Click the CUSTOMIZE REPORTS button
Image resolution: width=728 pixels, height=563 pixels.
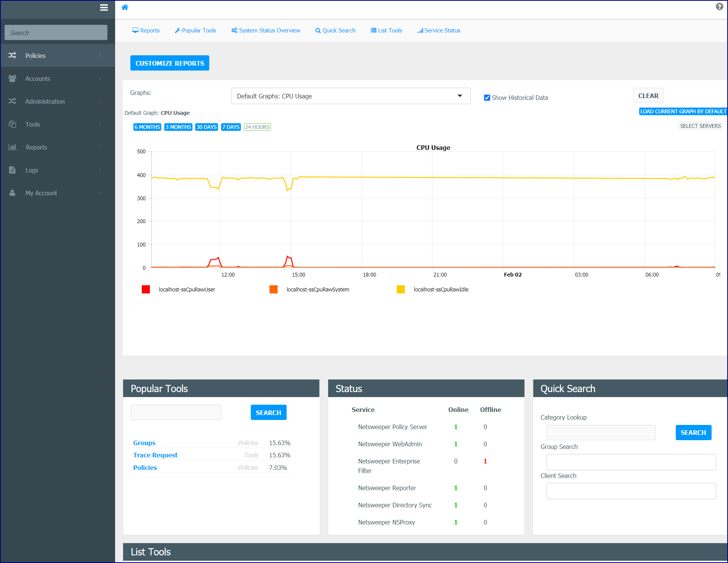click(170, 63)
